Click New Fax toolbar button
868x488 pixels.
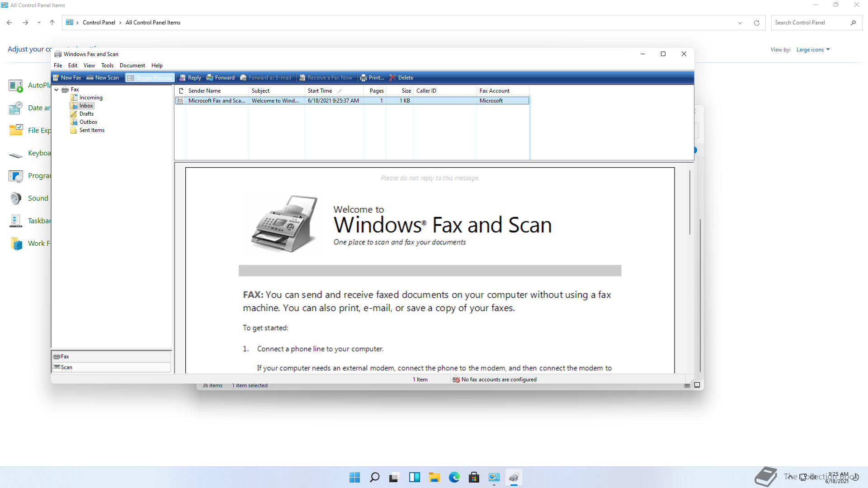click(67, 78)
